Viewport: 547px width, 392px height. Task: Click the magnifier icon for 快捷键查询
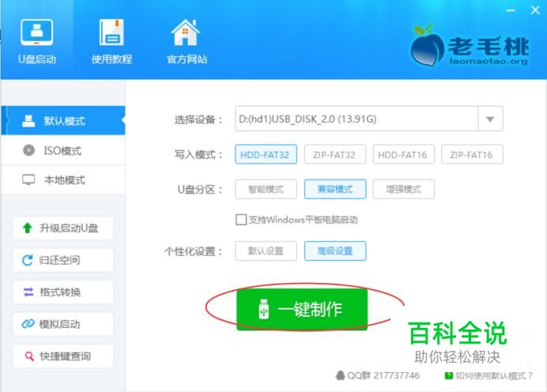click(x=29, y=356)
